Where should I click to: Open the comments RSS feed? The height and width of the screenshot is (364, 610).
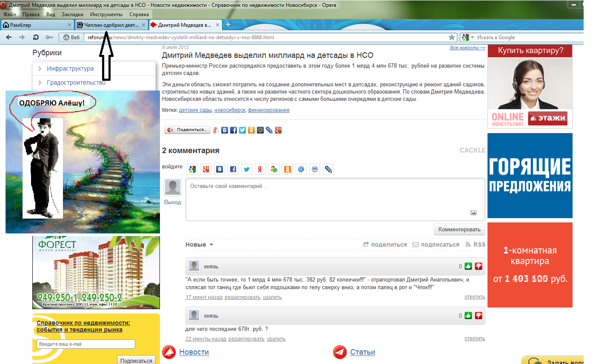476,245
